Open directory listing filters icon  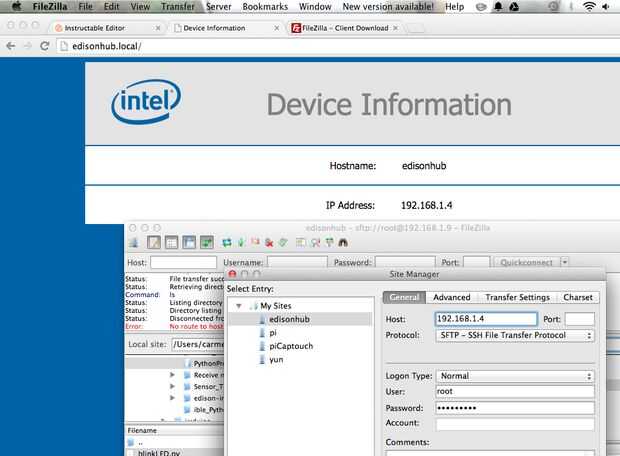301,242
